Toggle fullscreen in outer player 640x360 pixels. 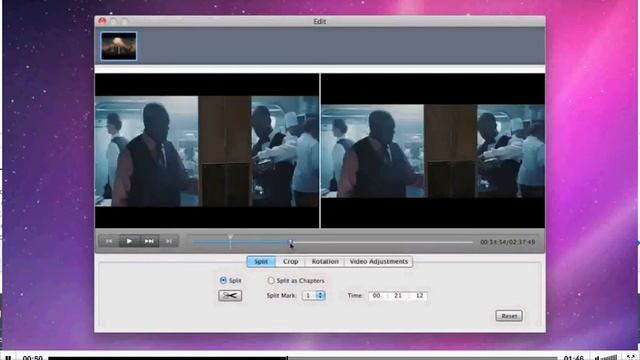tap(631, 358)
